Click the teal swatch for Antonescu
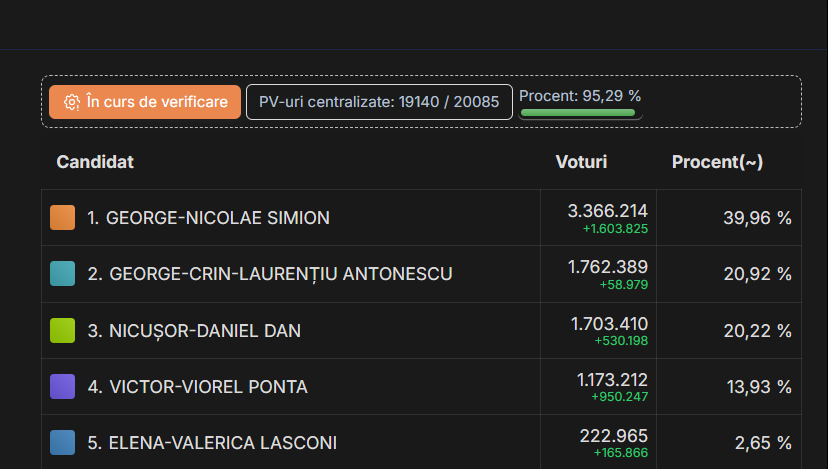This screenshot has width=828, height=469. [x=63, y=274]
